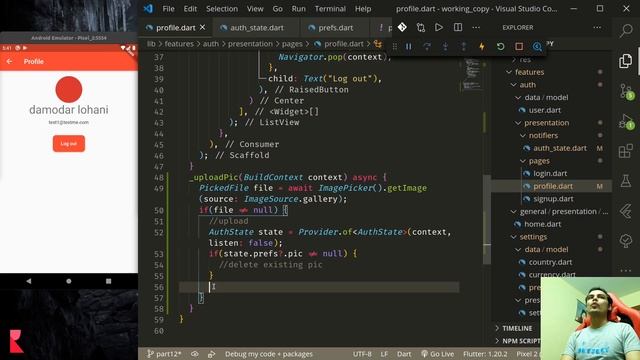Open editor More Actions ellipsis

point(476,27)
